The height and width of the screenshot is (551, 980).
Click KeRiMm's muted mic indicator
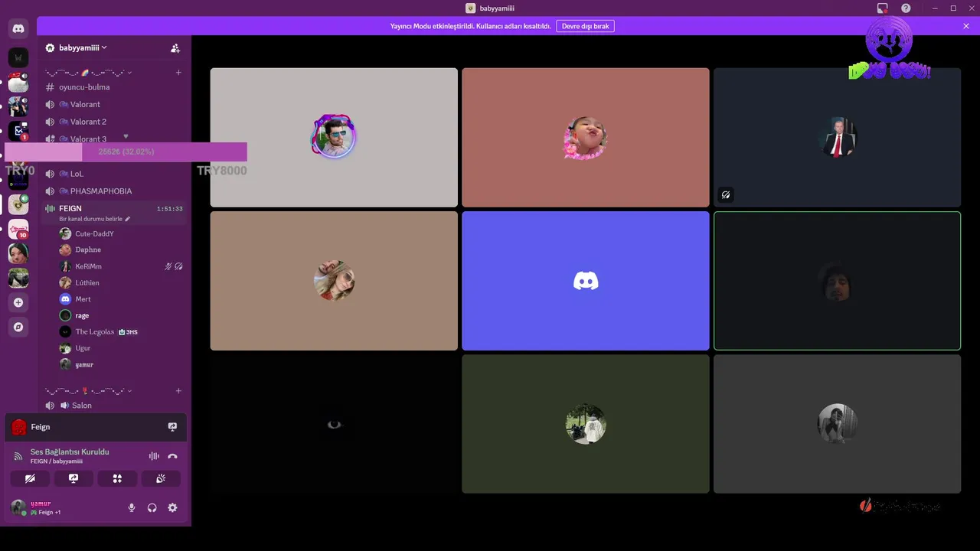[168, 266]
